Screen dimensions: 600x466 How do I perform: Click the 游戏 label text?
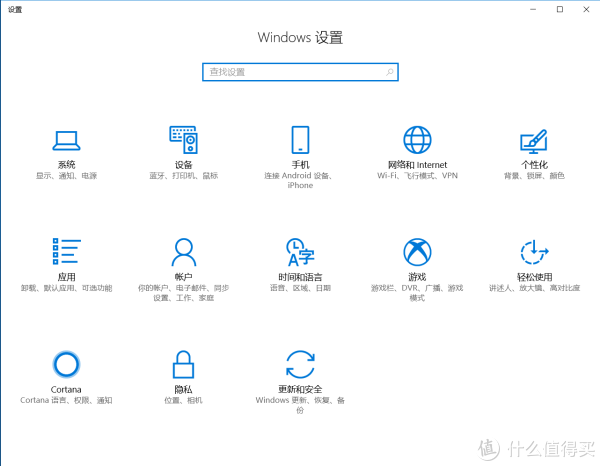417,277
